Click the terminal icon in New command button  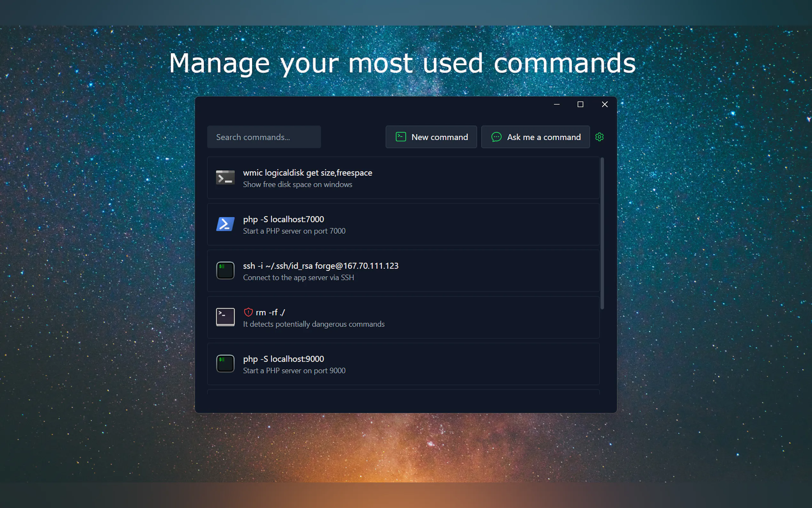(x=401, y=137)
